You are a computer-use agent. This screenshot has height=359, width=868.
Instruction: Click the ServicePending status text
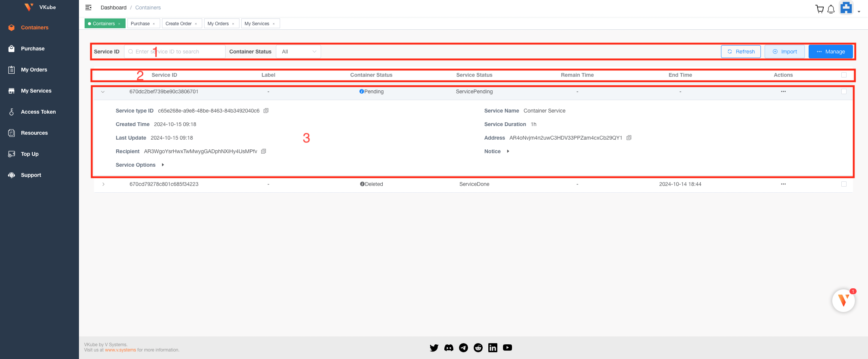[474, 91]
